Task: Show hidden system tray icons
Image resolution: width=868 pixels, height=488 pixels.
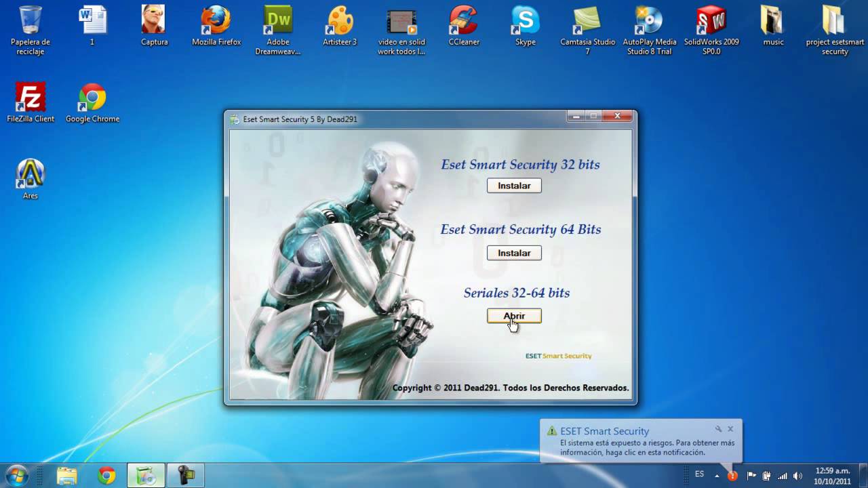Action: pos(717,476)
